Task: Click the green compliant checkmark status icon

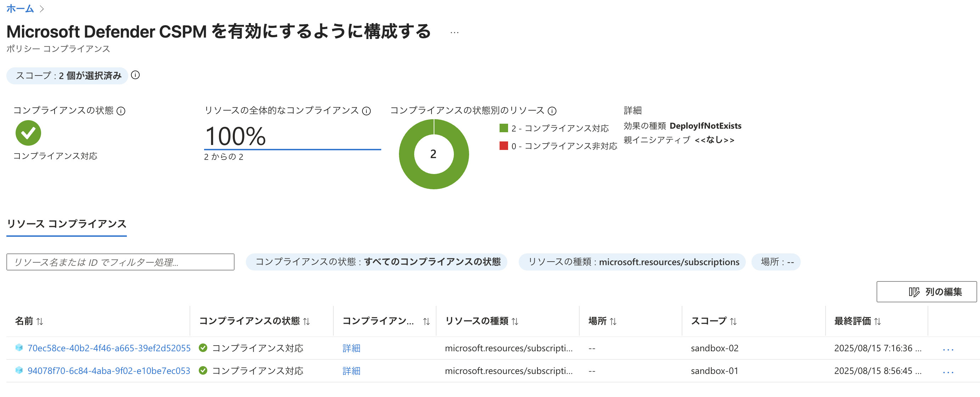Action: coord(28,133)
